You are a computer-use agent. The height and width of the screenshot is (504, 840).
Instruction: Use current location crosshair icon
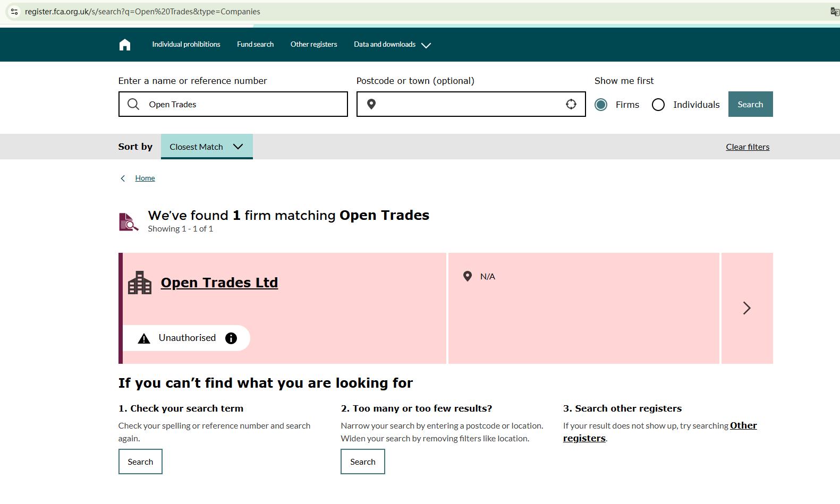(571, 104)
